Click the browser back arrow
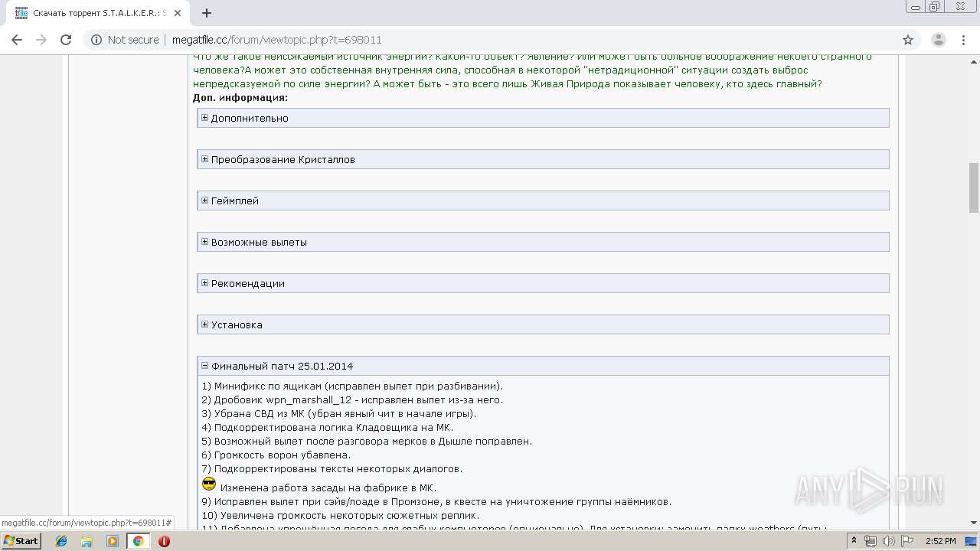Image resolution: width=980 pixels, height=551 pixels. 17,40
